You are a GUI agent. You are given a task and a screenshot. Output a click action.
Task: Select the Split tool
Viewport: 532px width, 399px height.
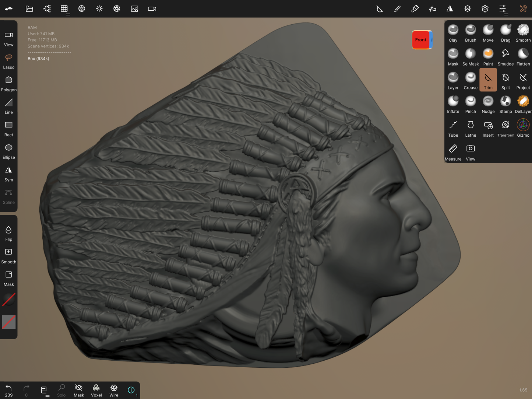505,81
